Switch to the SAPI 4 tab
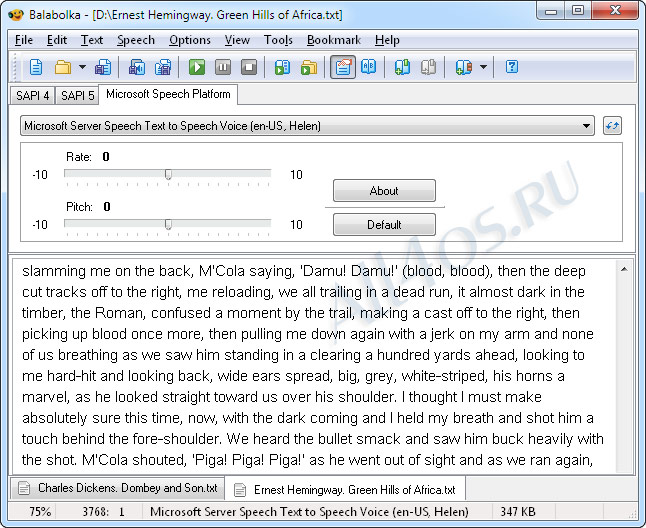646x528 pixels. tap(33, 96)
